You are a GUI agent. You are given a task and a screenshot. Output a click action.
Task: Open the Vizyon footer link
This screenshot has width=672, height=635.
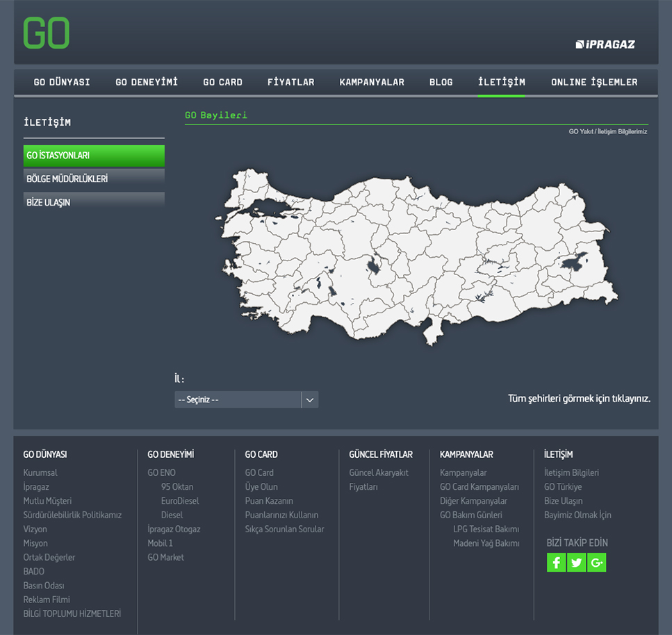(x=35, y=529)
